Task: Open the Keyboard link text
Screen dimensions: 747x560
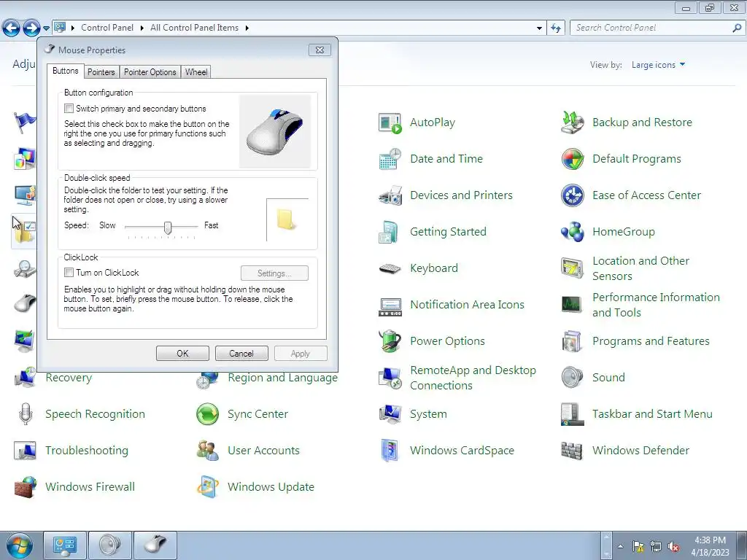Action: tap(434, 268)
